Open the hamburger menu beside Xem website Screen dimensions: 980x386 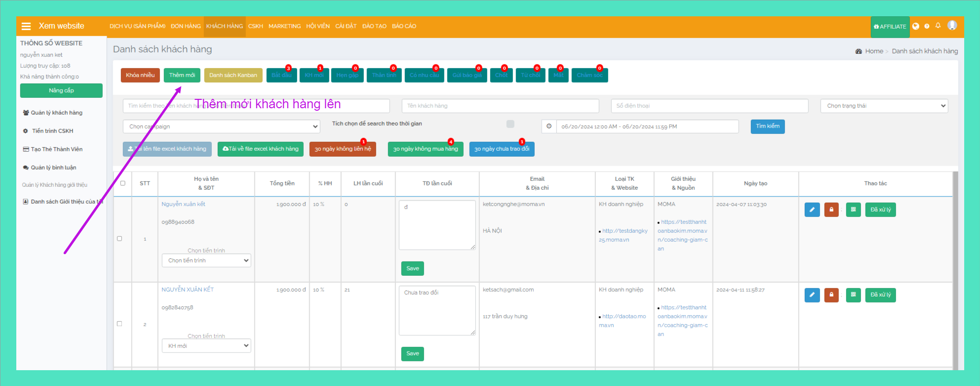(x=26, y=26)
